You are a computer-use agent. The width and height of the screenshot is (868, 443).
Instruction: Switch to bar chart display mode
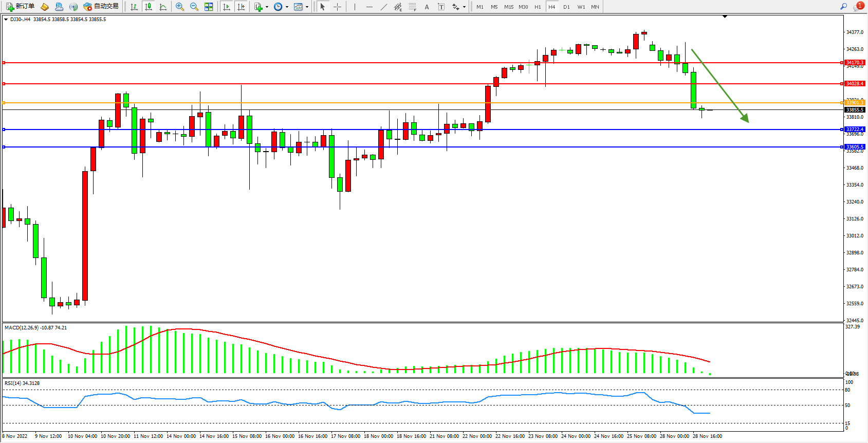134,7
